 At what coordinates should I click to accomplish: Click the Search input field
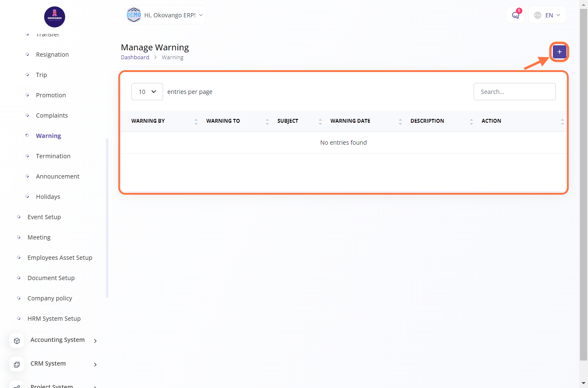click(514, 92)
